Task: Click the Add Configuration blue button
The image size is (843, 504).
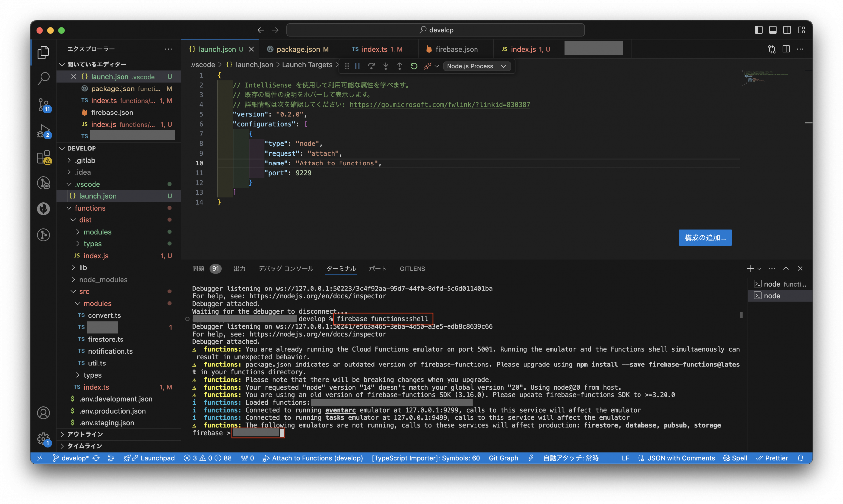Action: (705, 238)
